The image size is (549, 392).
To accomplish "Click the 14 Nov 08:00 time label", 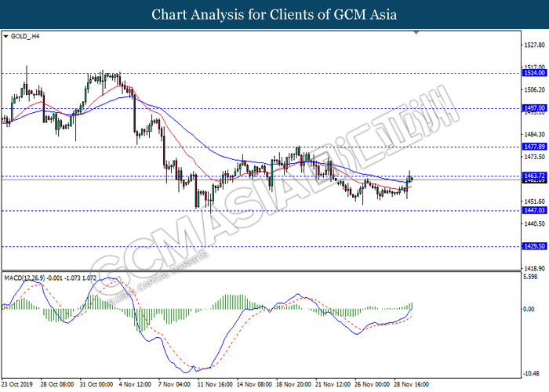I will click(255, 384).
